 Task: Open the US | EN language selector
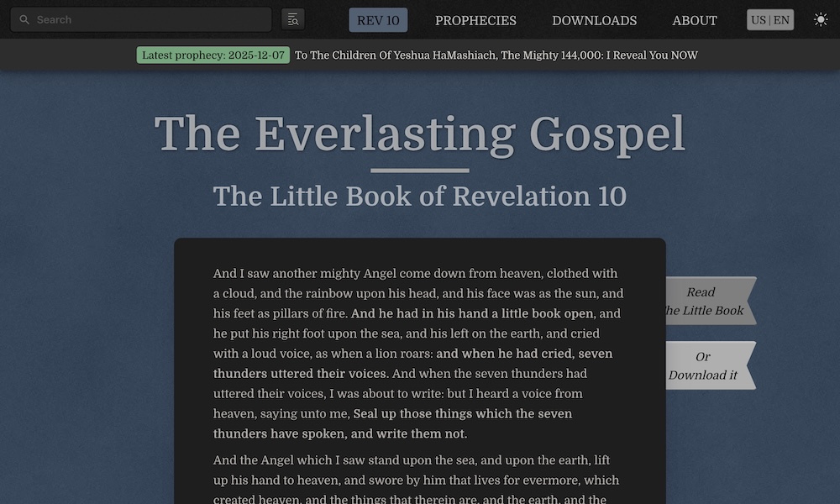[770, 20]
